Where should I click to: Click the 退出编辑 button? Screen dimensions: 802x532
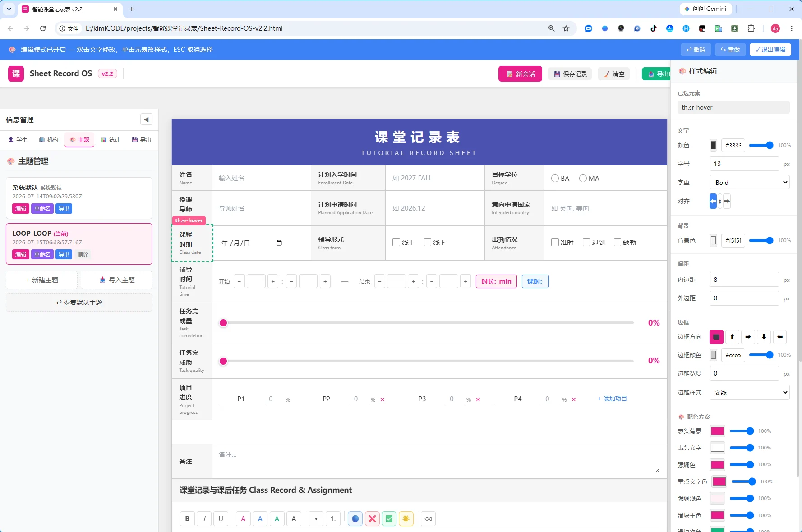tap(770, 50)
